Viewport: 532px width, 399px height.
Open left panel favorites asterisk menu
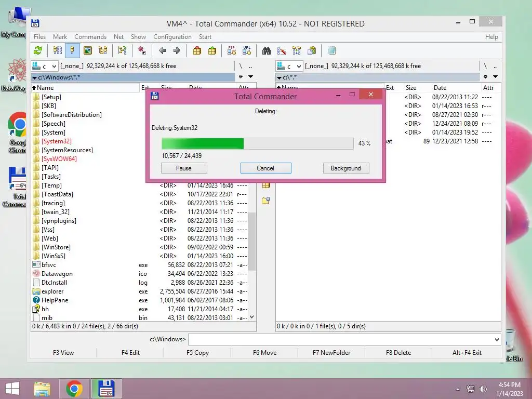[x=241, y=77]
